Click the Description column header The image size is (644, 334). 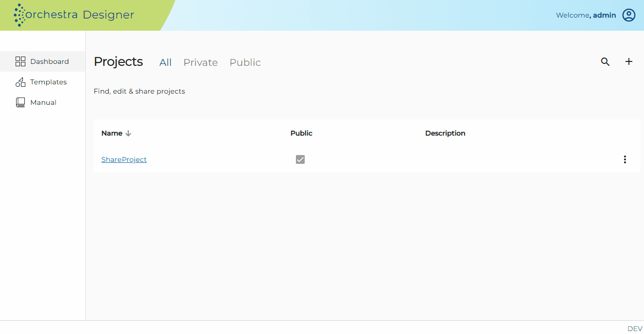(x=445, y=133)
